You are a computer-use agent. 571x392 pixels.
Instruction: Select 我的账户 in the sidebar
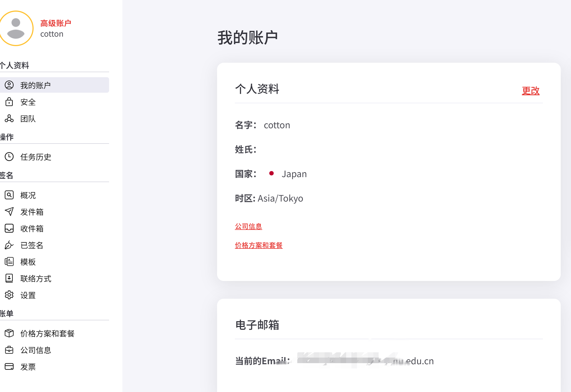36,85
